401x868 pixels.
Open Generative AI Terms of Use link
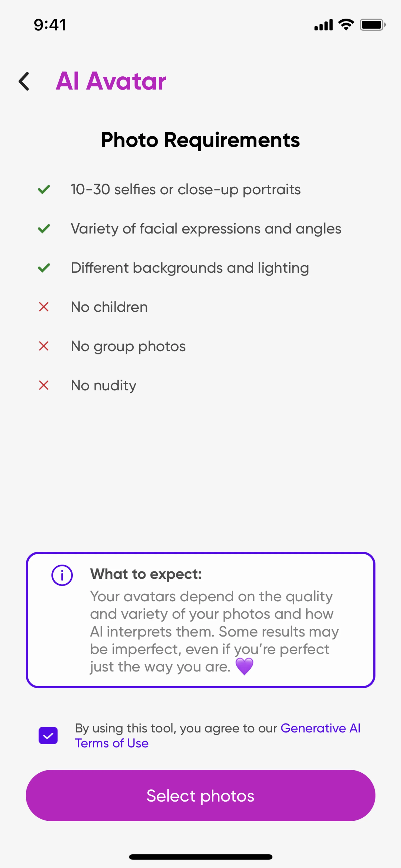pyautogui.click(x=218, y=736)
